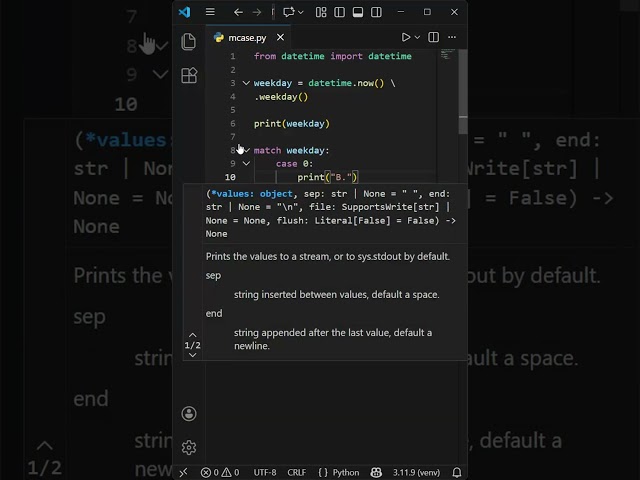640x480 pixels.
Task: Open the remote window indicator
Action: [183, 472]
